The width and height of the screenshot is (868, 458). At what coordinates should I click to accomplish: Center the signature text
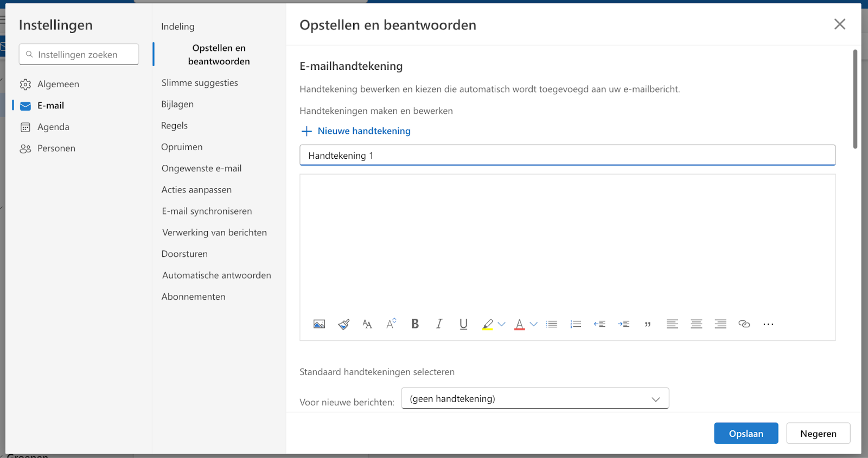tap(696, 324)
